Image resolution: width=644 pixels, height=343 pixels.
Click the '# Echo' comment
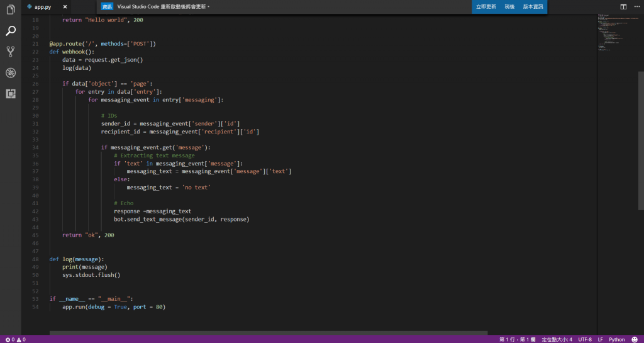(124, 203)
